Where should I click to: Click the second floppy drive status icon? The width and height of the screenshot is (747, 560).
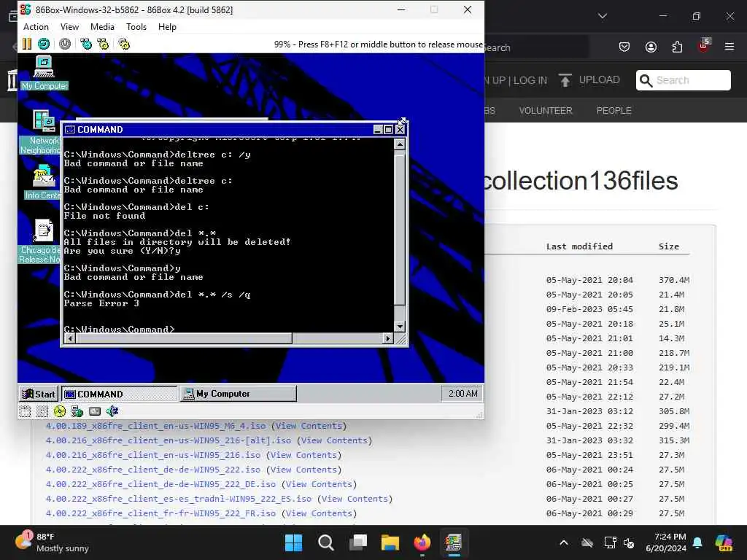(x=42, y=411)
